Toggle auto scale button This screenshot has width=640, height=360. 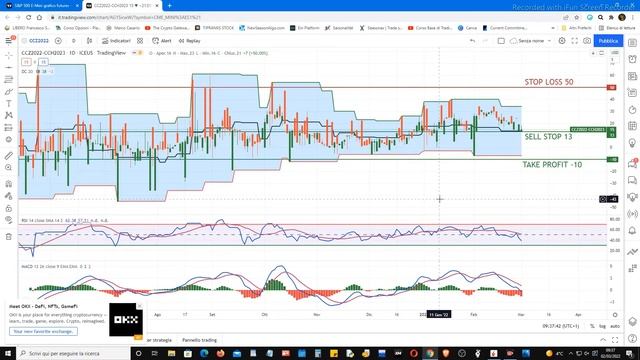[615, 326]
